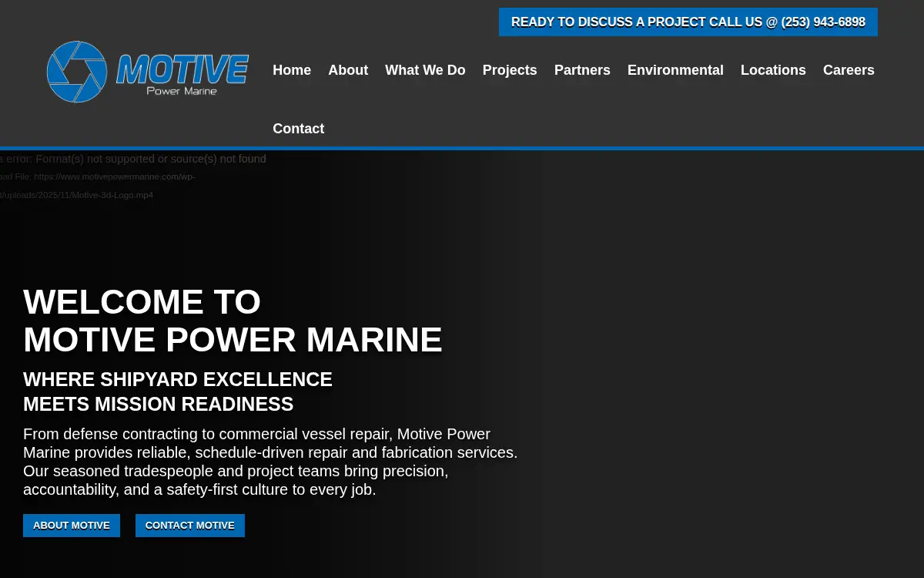Click the Contact Motive button
924x578 pixels.
[190, 526]
